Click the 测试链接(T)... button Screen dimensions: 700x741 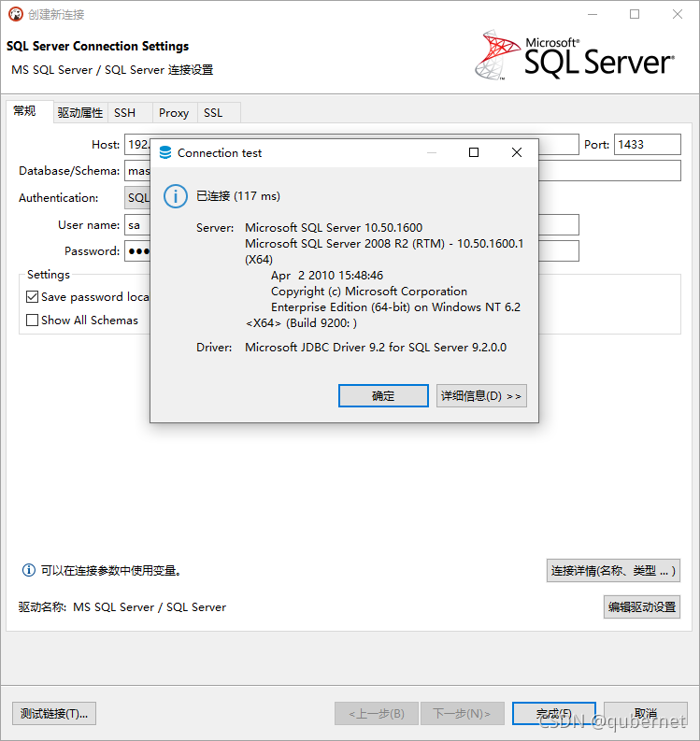[x=54, y=713]
